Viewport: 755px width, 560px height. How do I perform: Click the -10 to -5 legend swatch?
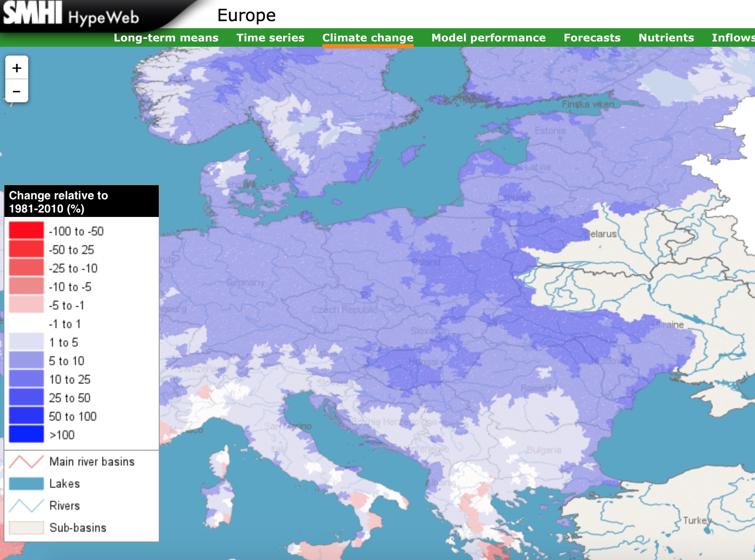click(x=26, y=286)
